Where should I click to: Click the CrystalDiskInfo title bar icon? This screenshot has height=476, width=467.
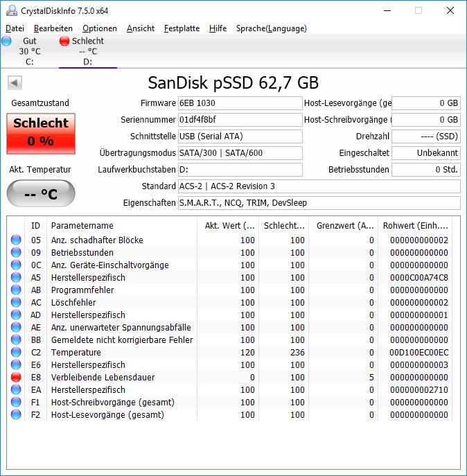tap(12, 10)
